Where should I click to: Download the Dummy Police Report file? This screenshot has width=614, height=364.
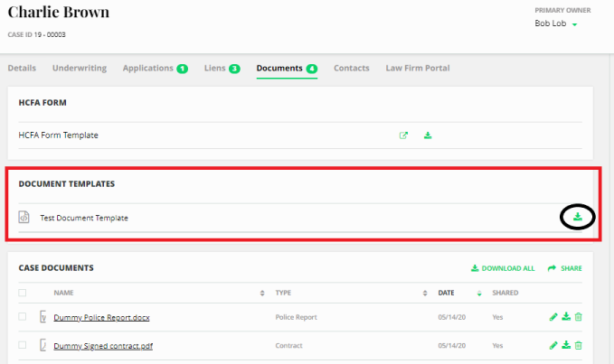566,317
